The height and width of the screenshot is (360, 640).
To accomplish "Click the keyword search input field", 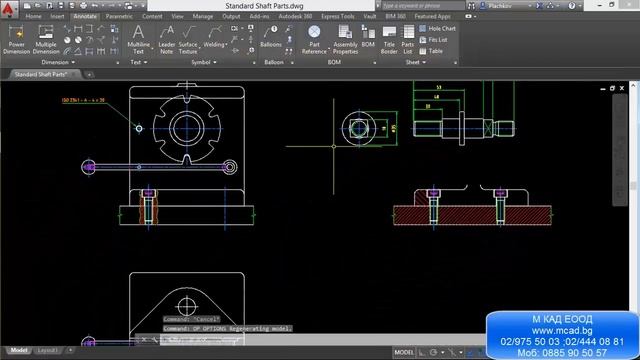I will pos(423,6).
